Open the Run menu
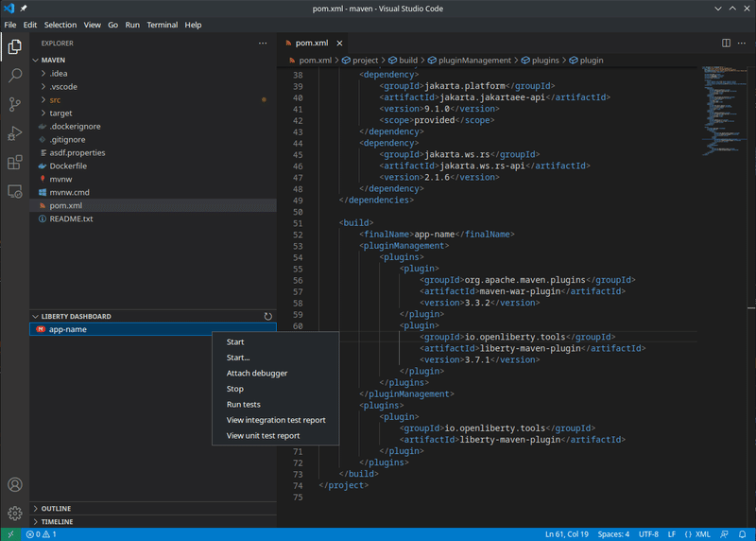This screenshot has width=756, height=541. tap(132, 25)
